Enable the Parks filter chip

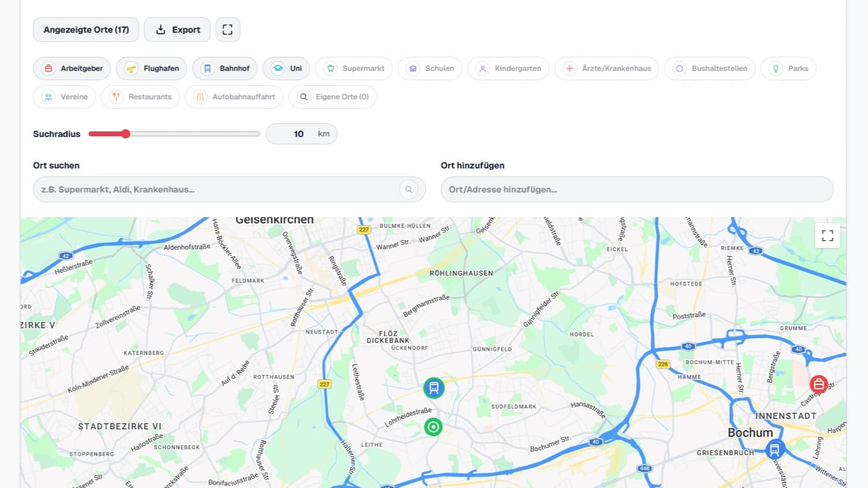tap(788, 68)
